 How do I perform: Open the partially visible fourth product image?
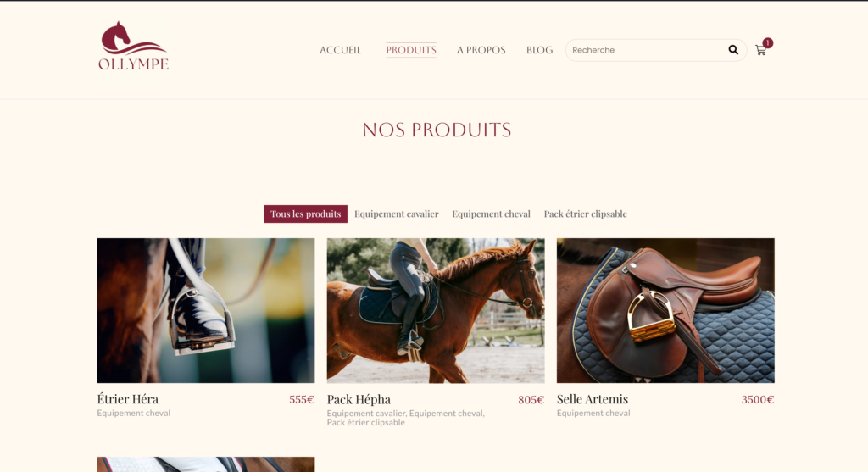pos(206,464)
